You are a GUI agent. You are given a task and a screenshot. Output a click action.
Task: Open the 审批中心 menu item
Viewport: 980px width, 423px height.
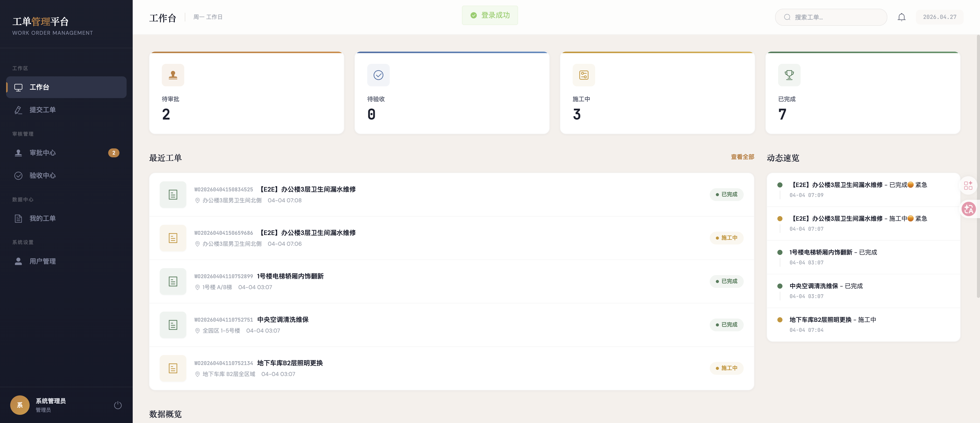click(66, 153)
